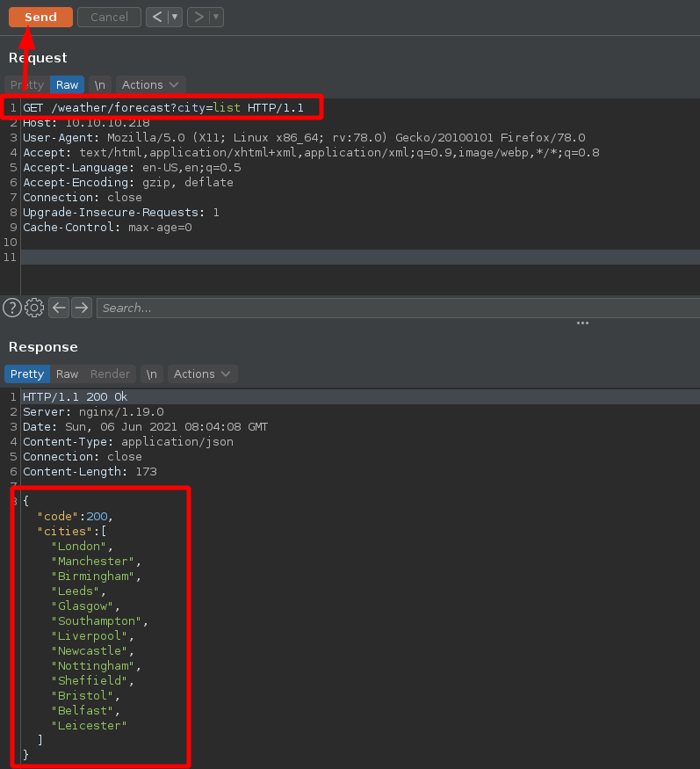Select the Response Render tab
The image size is (700, 769).
[x=110, y=374]
